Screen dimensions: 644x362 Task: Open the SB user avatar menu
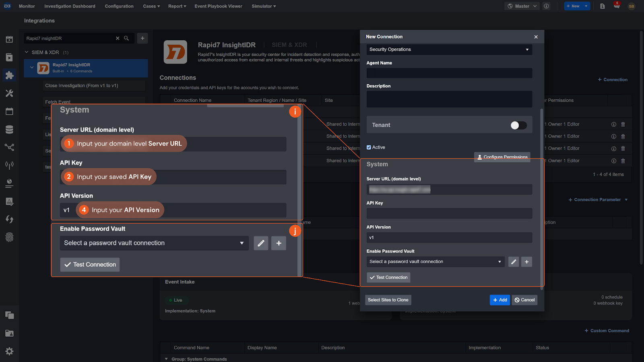(632, 6)
